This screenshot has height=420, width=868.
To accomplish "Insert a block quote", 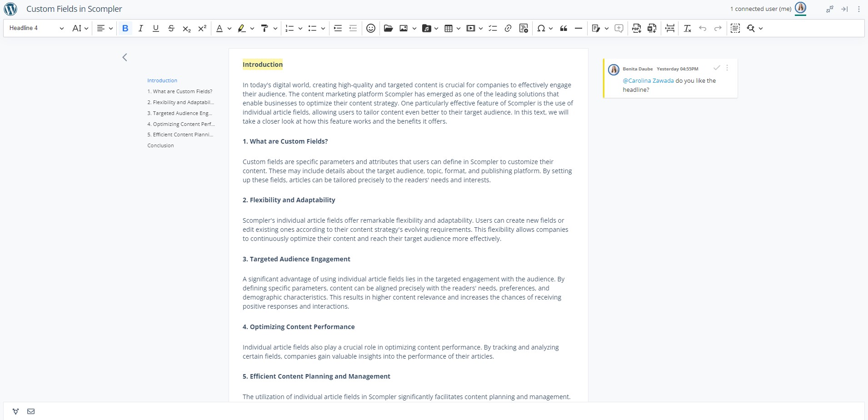I will (x=564, y=28).
